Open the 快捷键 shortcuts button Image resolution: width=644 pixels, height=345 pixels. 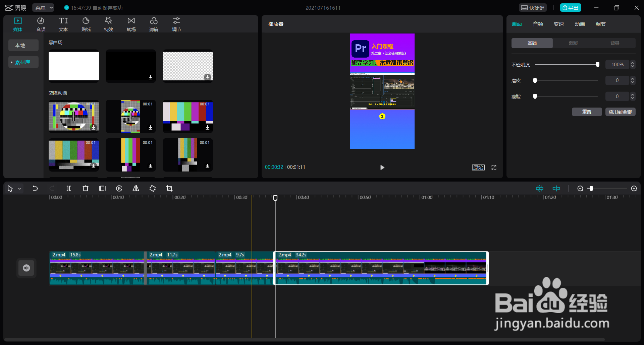(x=533, y=8)
